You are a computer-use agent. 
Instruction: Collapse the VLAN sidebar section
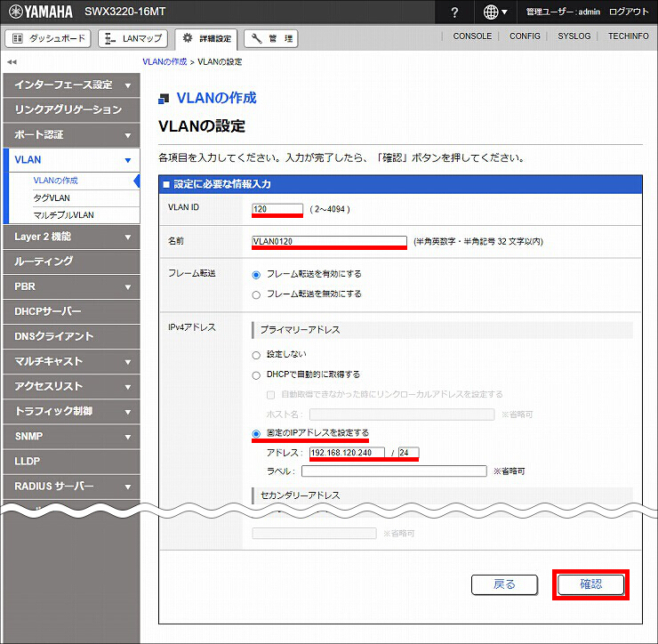pyautogui.click(x=71, y=160)
